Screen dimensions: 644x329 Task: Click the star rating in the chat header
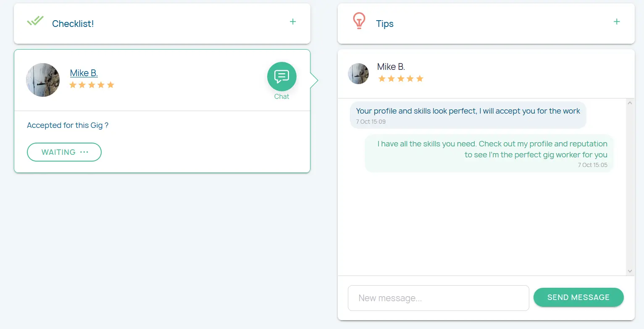coord(400,79)
